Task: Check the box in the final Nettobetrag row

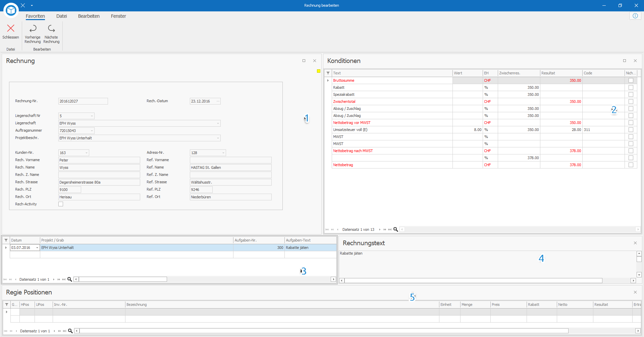Action: [631, 165]
